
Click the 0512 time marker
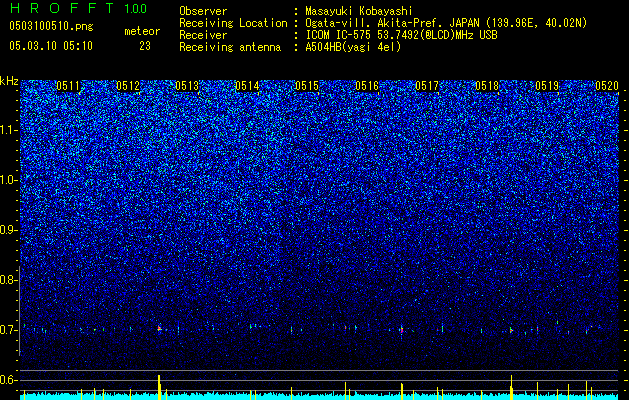tap(128, 86)
